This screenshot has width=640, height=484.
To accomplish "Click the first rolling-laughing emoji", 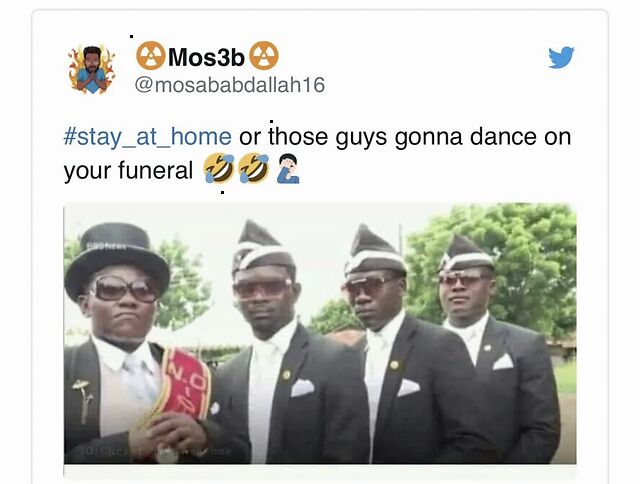I will click(219, 168).
